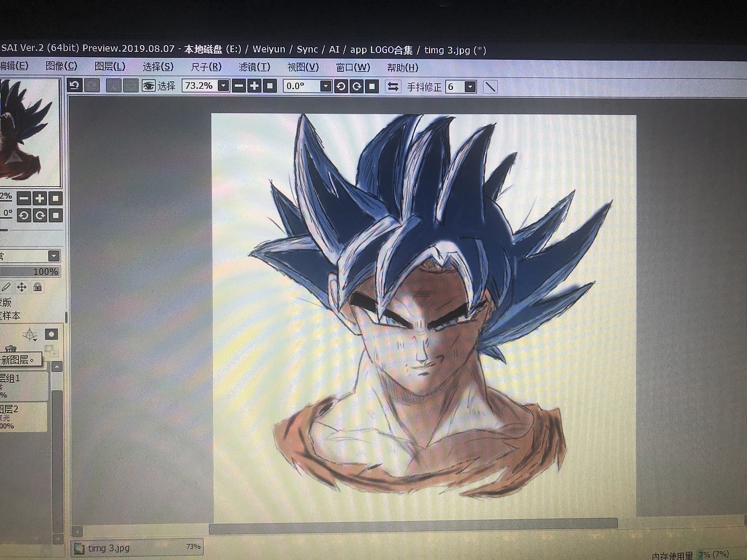Reset canvas zoom with the toolbar square button
The height and width of the screenshot is (560, 747).
click(x=269, y=86)
